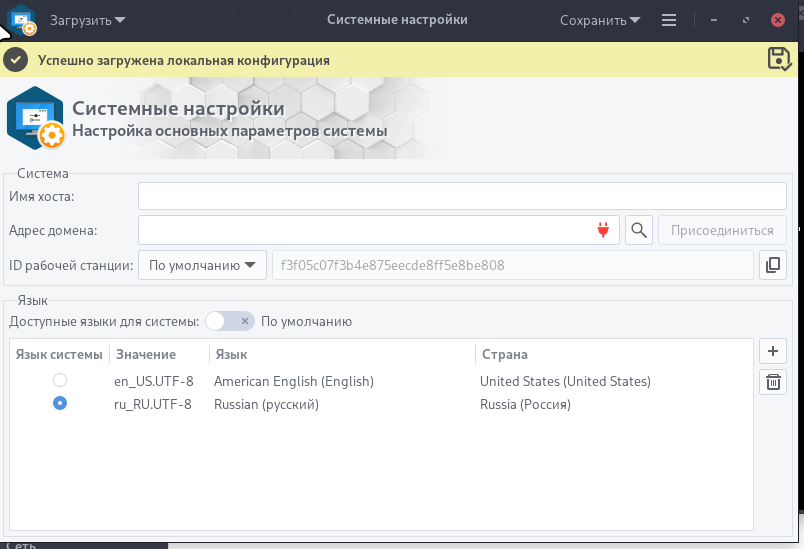Add a language with the plus icon
This screenshot has width=804, height=549.
point(773,351)
